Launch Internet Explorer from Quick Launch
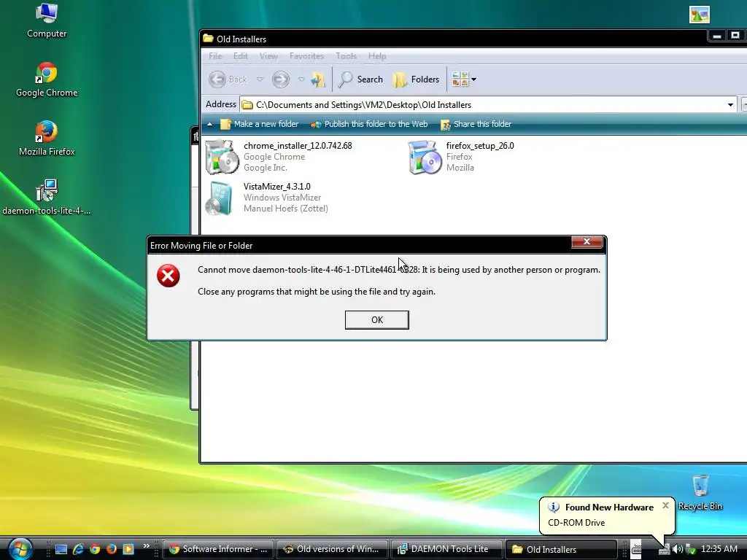 (x=78, y=549)
